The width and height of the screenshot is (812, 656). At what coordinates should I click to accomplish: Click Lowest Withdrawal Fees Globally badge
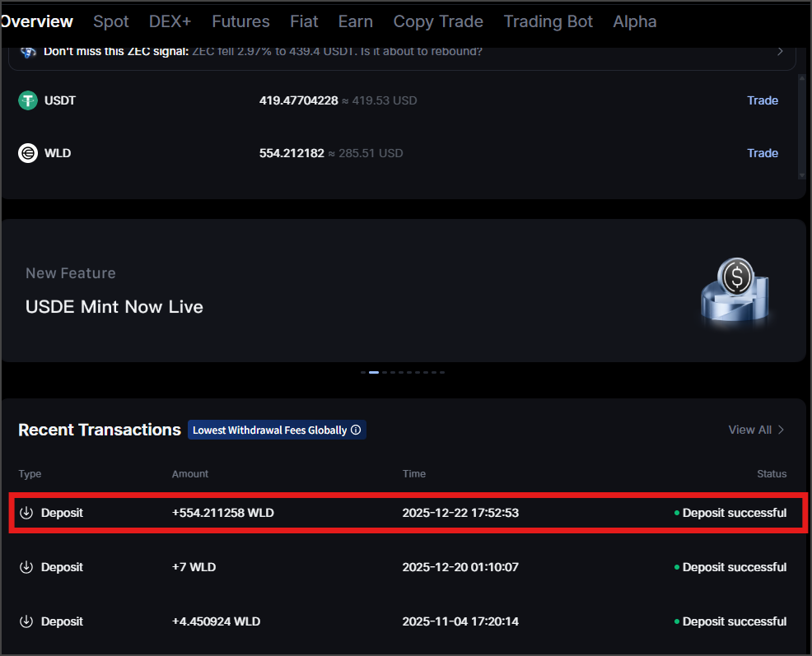tap(277, 430)
